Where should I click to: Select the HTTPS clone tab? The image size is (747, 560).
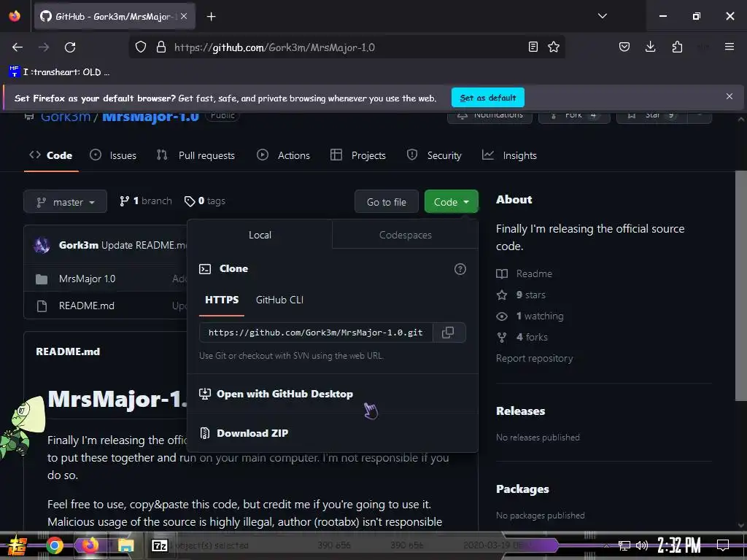pos(222,300)
